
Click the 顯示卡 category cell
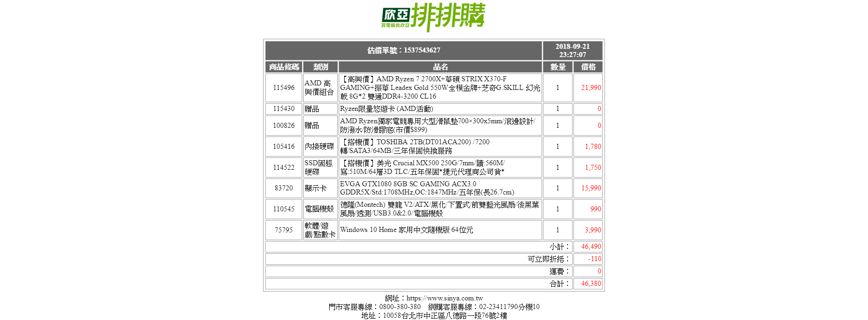click(315, 188)
